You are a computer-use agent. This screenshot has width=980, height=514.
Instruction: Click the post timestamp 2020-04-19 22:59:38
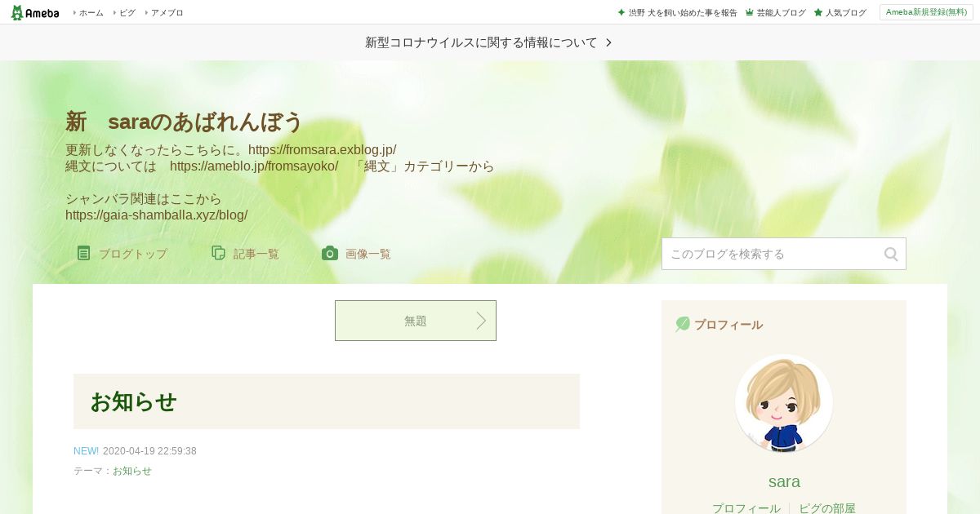point(149,451)
